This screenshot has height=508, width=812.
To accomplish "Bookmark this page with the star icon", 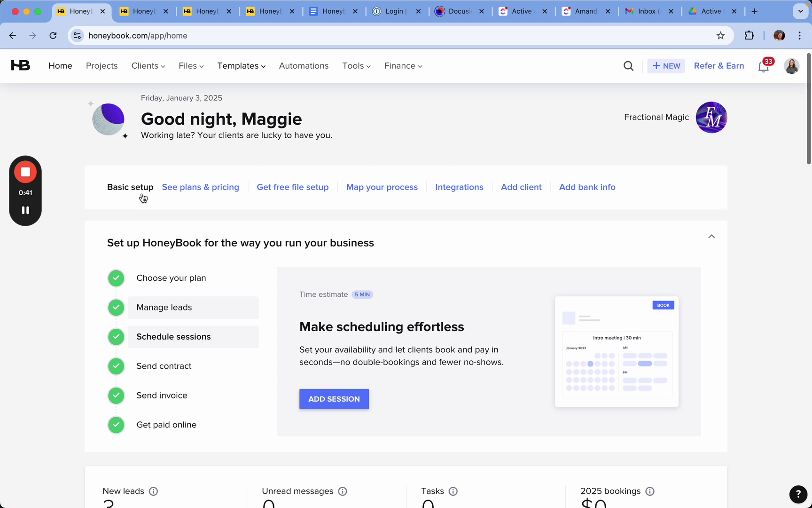I will click(x=720, y=36).
